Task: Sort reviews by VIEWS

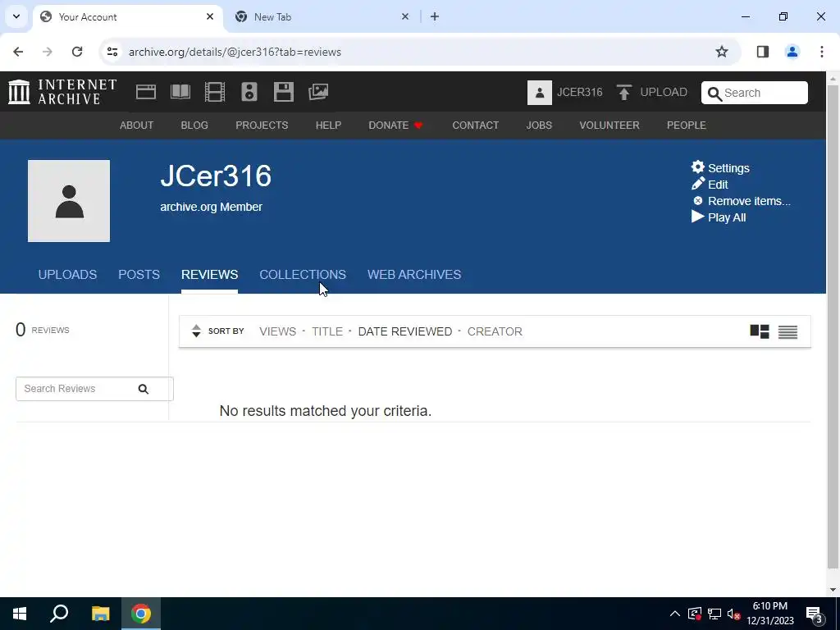Action: tap(277, 331)
